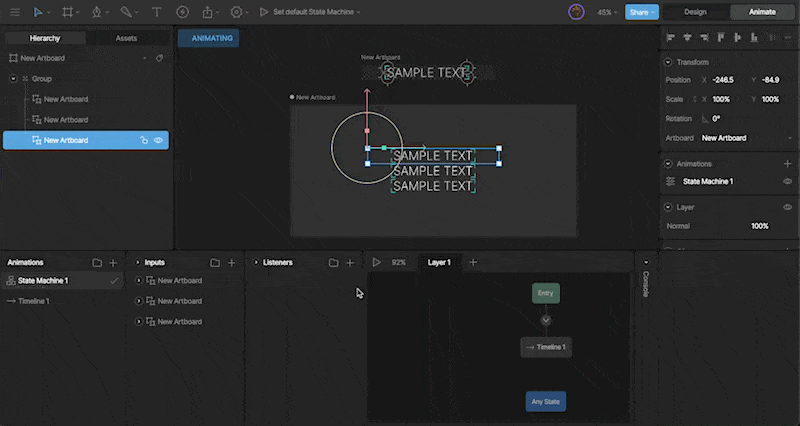Screen dimensions: 800x426
Task: Click the Position Y value -84.9
Action: tap(770, 80)
